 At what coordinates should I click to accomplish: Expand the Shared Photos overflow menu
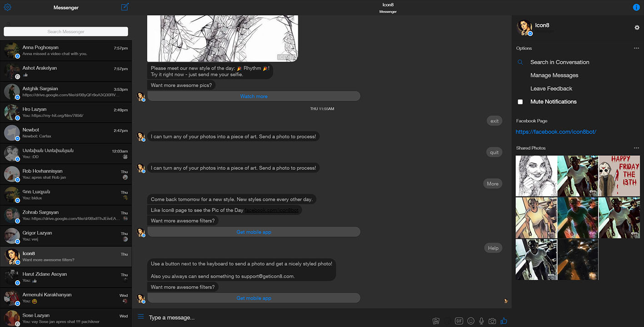636,148
